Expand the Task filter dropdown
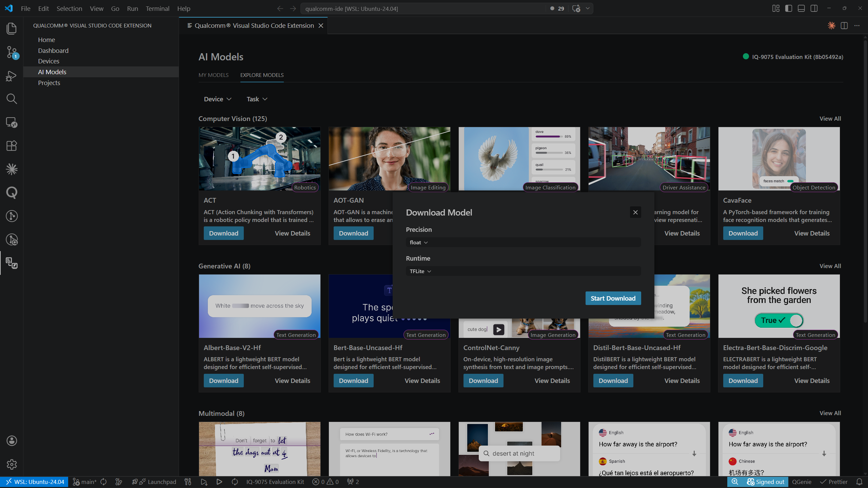The height and width of the screenshot is (488, 868). click(257, 99)
